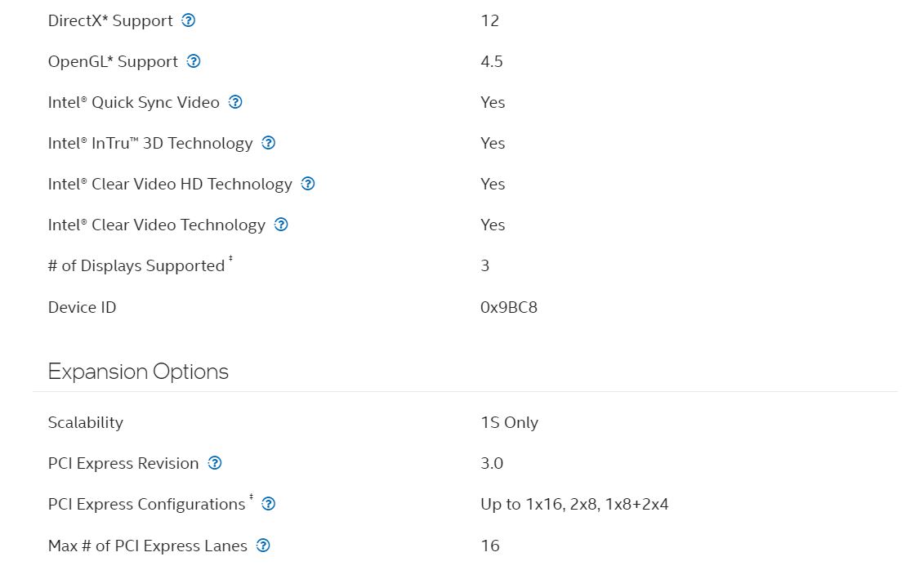
Task: Click footnote marker after PCI Express Configurations
Action: coord(251,497)
